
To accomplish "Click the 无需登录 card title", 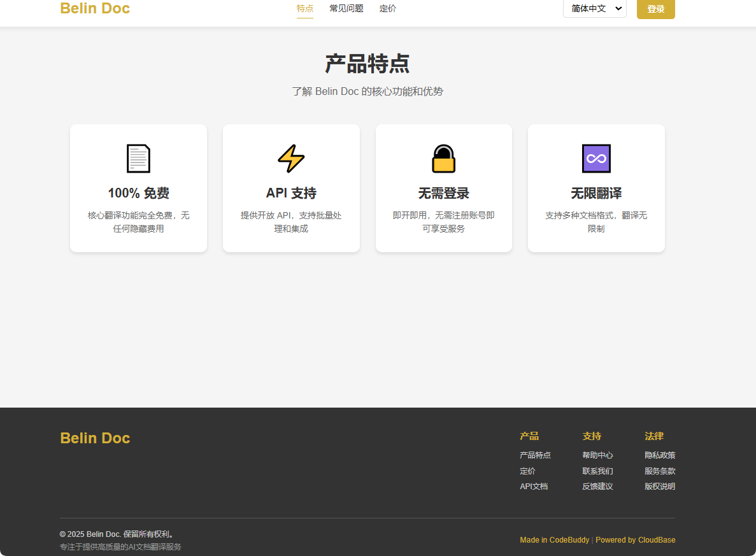I will pos(443,193).
